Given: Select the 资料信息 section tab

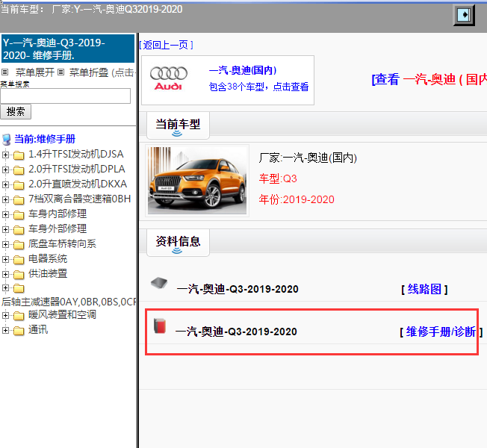Looking at the screenshot, I should 178,243.
